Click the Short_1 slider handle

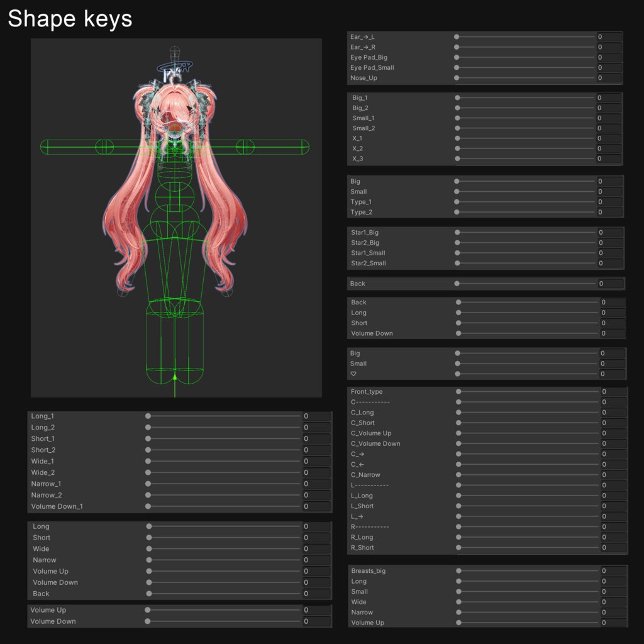[148, 438]
